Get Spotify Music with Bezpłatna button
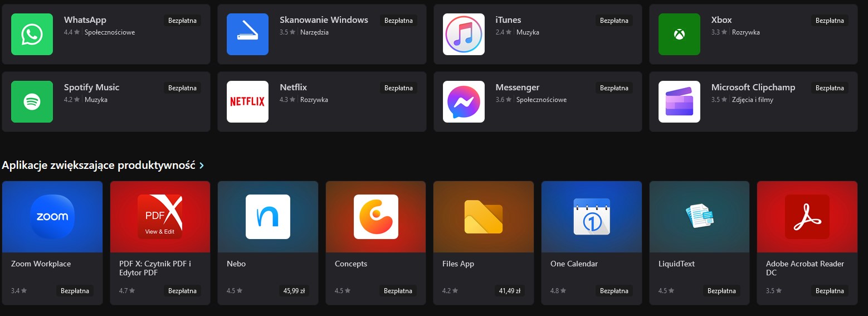 [x=183, y=88]
